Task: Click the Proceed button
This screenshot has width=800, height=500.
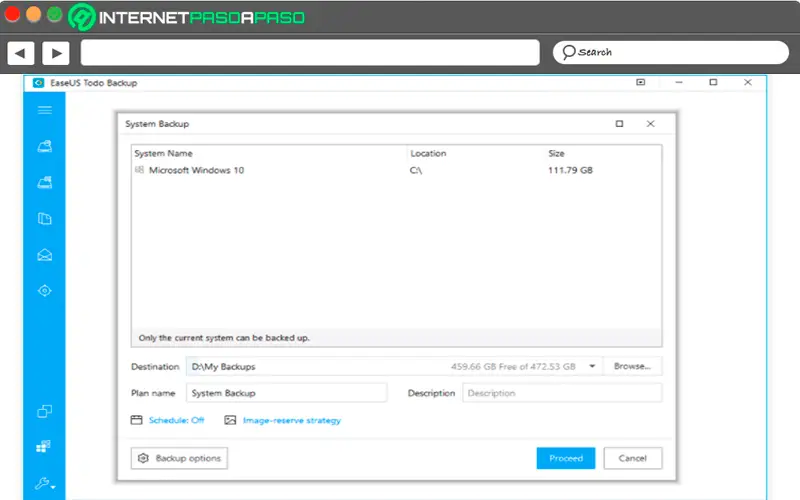Action: pos(566,458)
